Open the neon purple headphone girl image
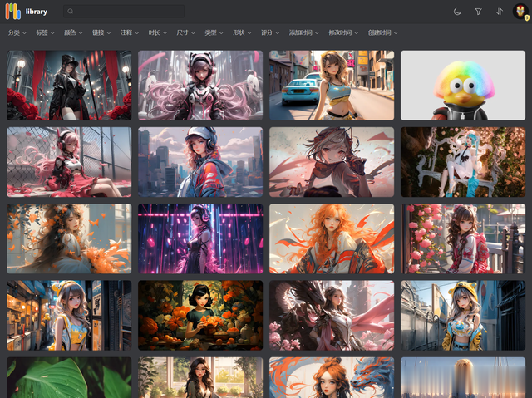Viewport: 532px width, 398px height. (x=200, y=238)
